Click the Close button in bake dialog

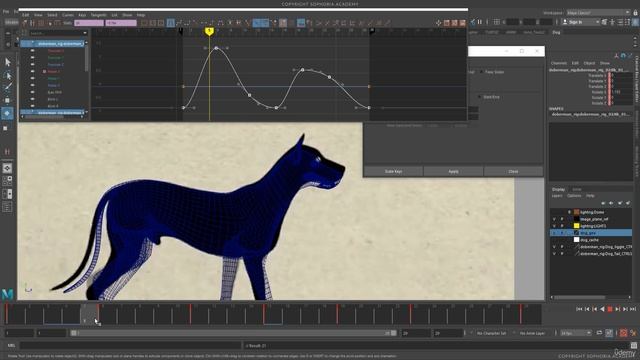[513, 171]
